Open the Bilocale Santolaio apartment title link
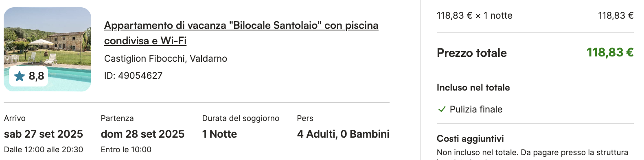This screenshot has height=160, width=644. (x=241, y=33)
